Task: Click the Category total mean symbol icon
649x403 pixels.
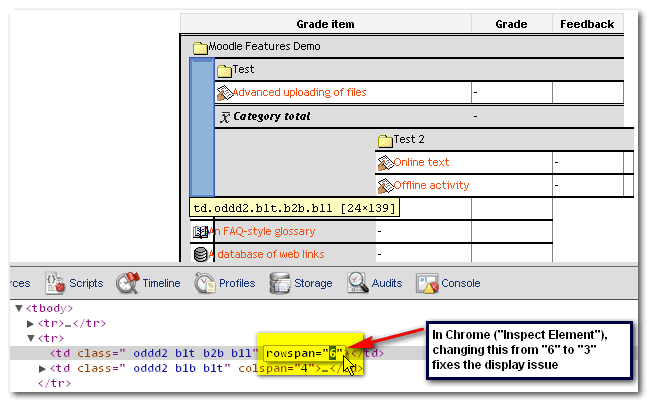Action: [x=225, y=117]
